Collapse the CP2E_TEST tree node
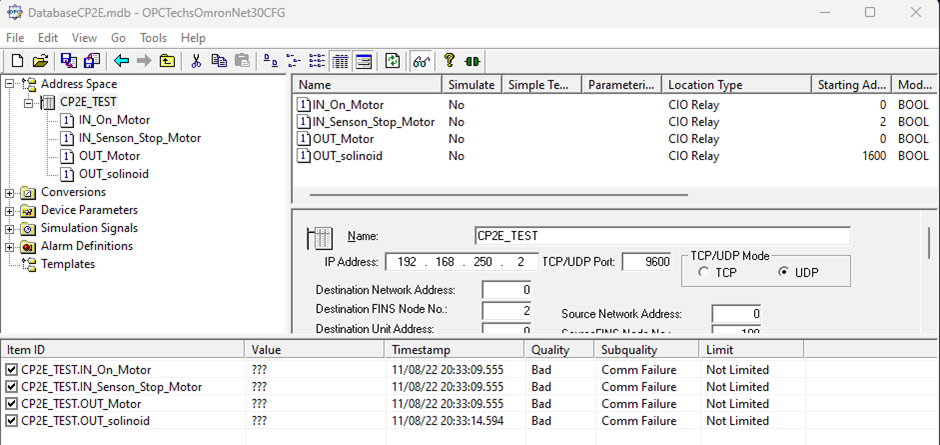This screenshot has width=940, height=445. click(28, 103)
